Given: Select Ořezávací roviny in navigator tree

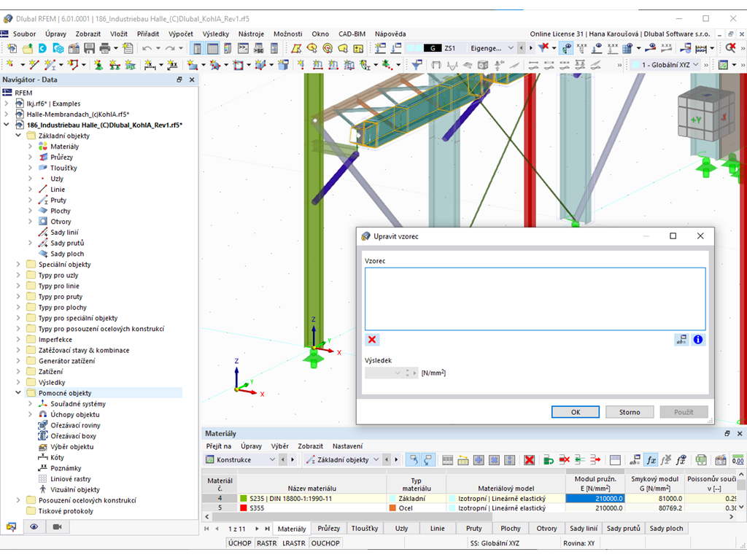Looking at the screenshot, I should (x=75, y=425).
